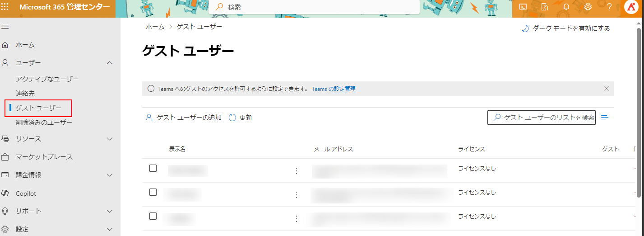The width and height of the screenshot is (644, 236).
Task: Click the refresh icon next to 更新
Action: tap(232, 118)
